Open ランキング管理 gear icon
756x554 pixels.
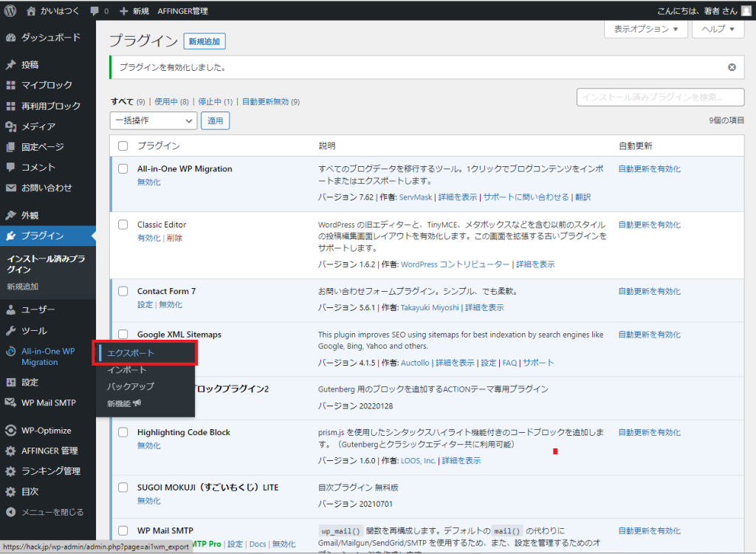tap(10, 471)
